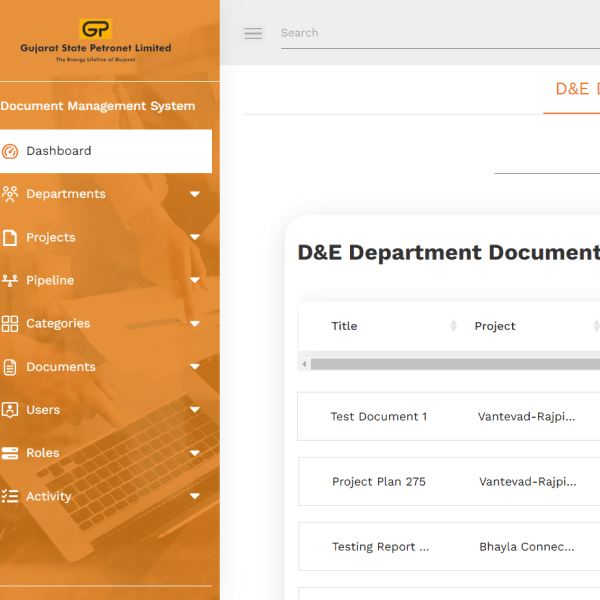Click the Documents page icon
The height and width of the screenshot is (600, 600).
(10, 367)
